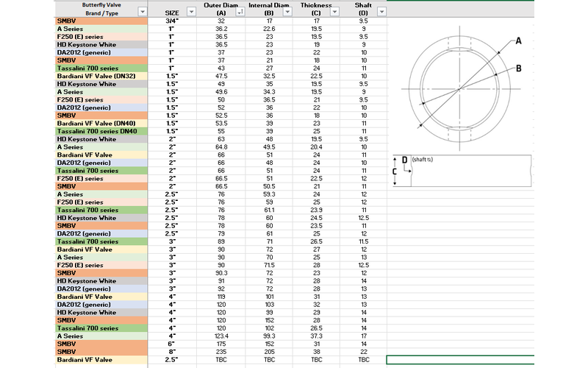This screenshot has height=368, width=588.
Task: Select the internal diameter cell 205
Action: click(x=269, y=353)
